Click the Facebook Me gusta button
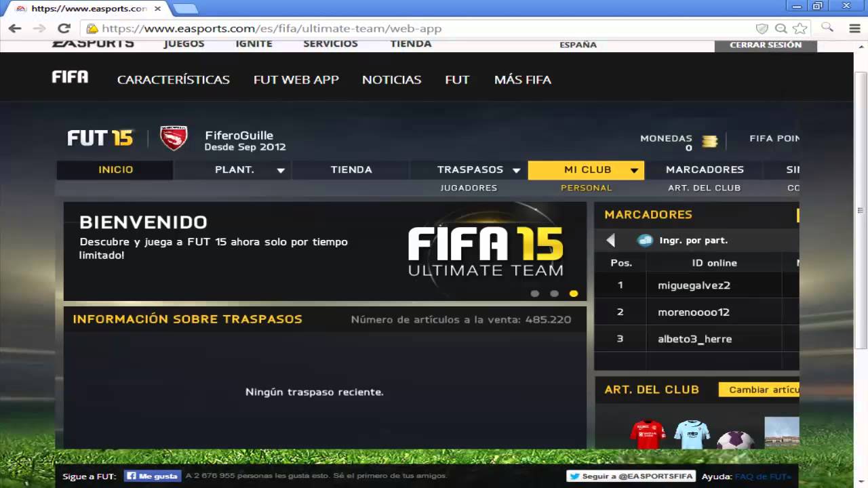Screen dimensions: 868x488 (152, 476)
